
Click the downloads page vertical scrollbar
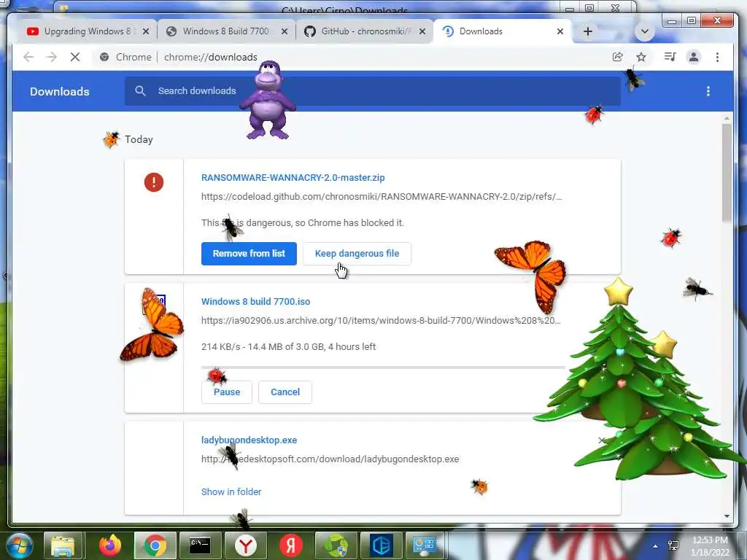[x=727, y=172]
